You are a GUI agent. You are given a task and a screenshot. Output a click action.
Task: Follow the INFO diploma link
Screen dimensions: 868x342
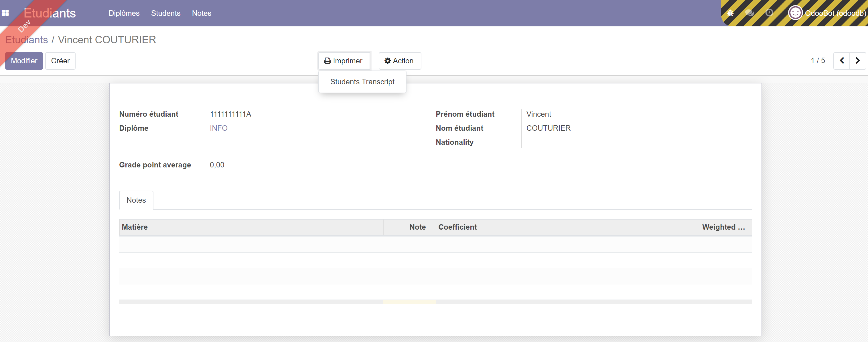[218, 128]
